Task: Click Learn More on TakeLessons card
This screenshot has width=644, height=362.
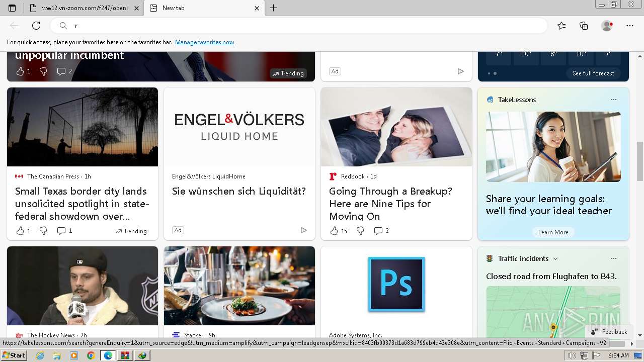Action: 553,232
